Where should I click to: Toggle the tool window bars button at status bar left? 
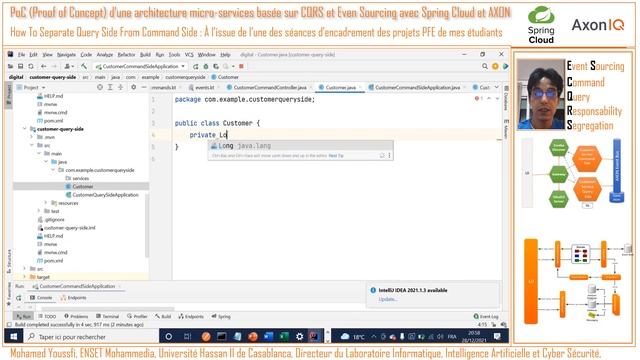(x=9, y=325)
